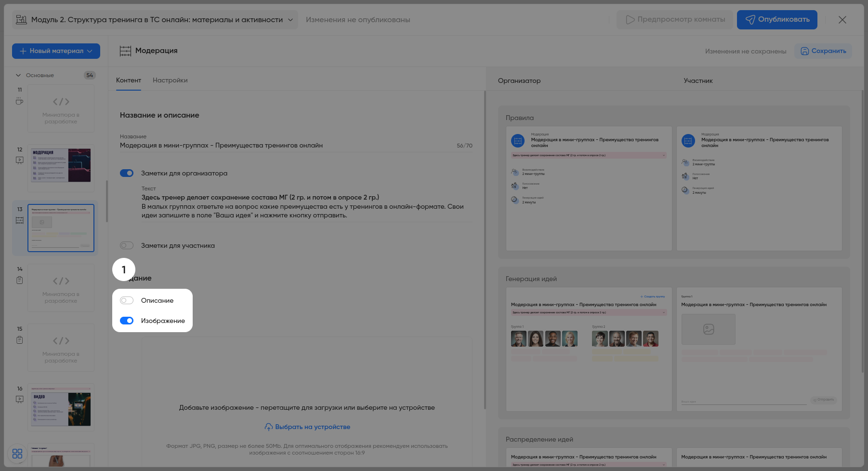Screen dimensions: 868x471
Task: Click the coffee break icon under slide 11
Action: pyautogui.click(x=19, y=101)
